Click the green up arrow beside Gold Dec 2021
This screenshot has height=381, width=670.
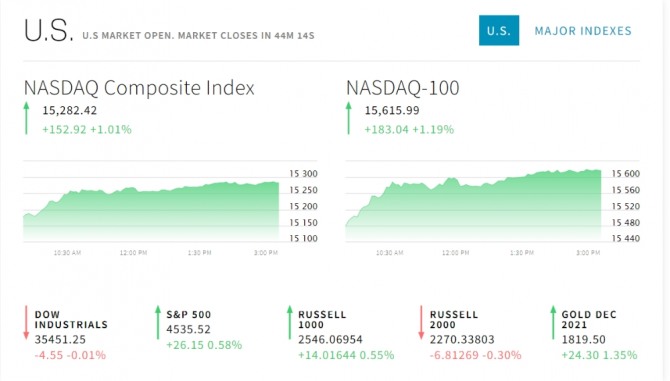point(553,322)
